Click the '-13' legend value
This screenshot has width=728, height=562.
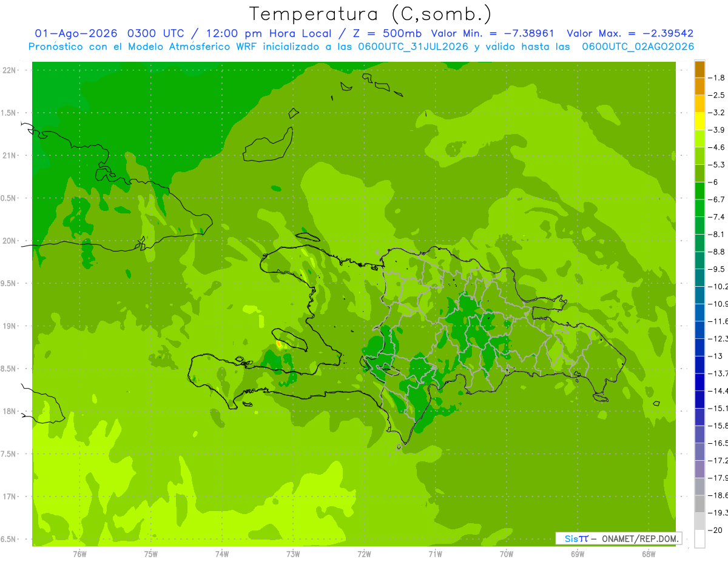pyautogui.click(x=715, y=356)
